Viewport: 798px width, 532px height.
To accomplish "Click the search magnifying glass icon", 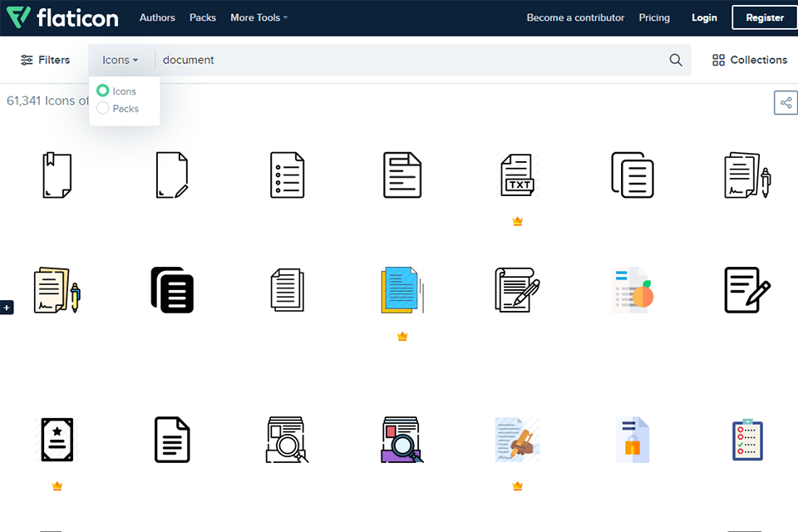I will click(x=676, y=60).
